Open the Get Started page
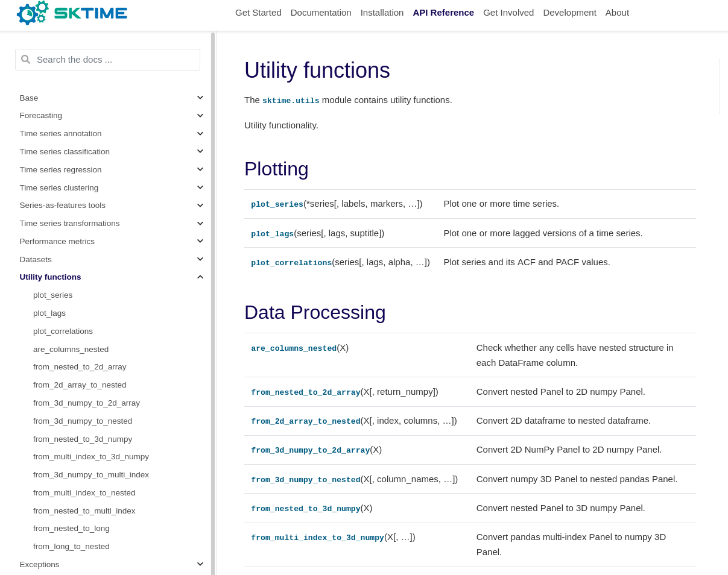 pos(258,12)
